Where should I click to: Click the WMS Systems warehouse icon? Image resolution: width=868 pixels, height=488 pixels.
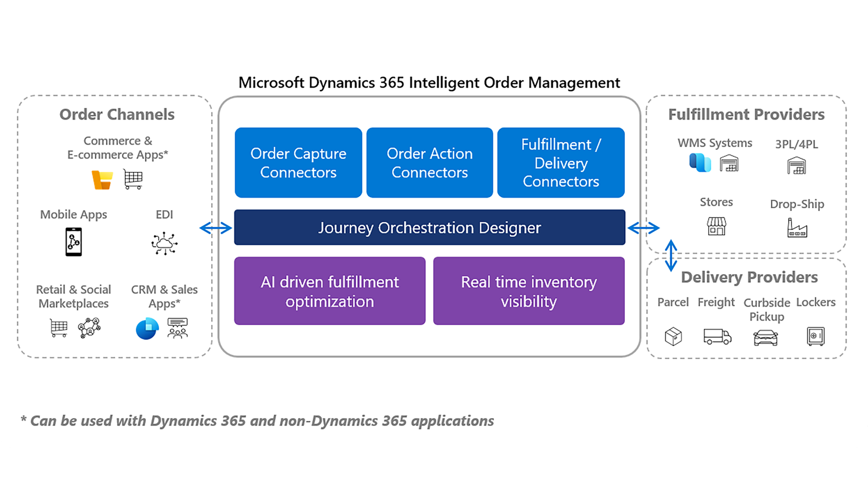tap(730, 164)
